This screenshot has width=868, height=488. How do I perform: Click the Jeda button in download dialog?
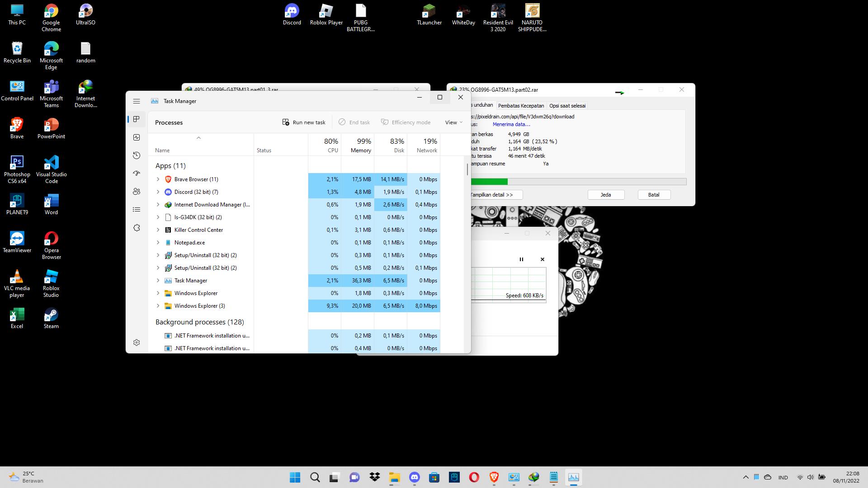606,195
